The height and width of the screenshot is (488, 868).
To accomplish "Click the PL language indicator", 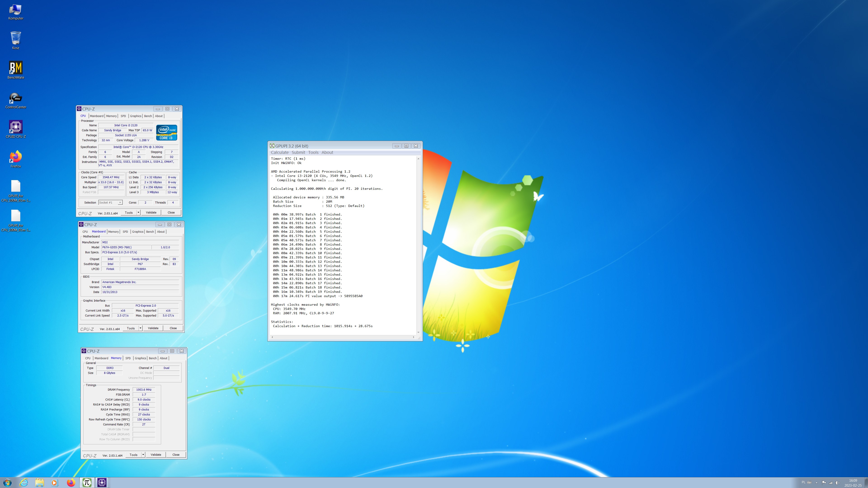I will point(803,483).
